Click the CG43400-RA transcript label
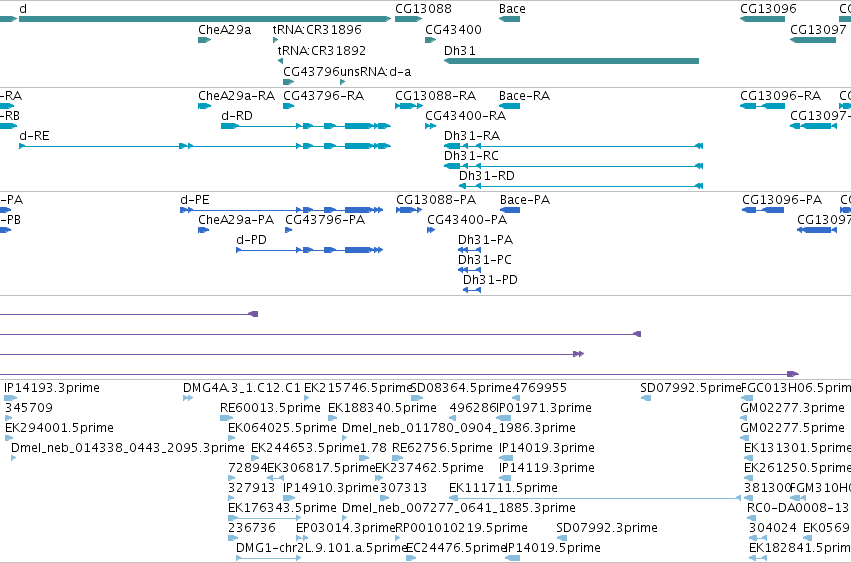 coord(465,116)
